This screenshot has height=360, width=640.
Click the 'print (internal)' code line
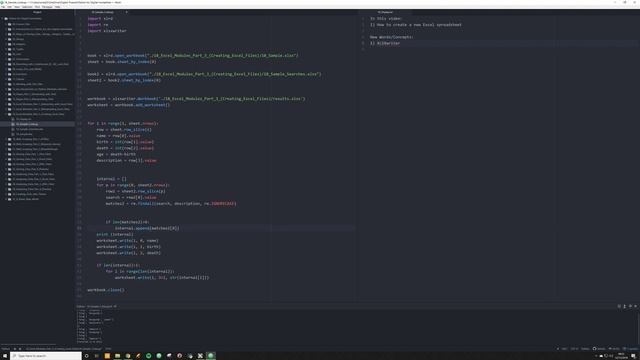(x=115, y=234)
